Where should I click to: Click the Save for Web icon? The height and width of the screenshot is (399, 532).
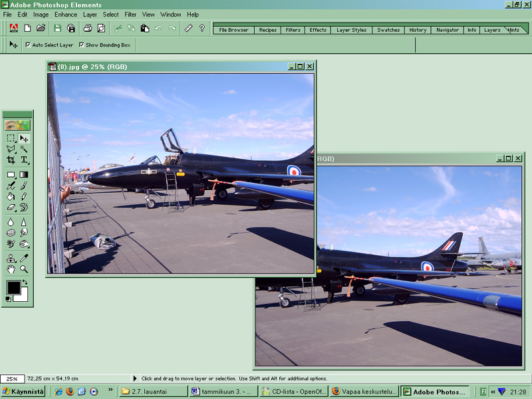(x=71, y=28)
